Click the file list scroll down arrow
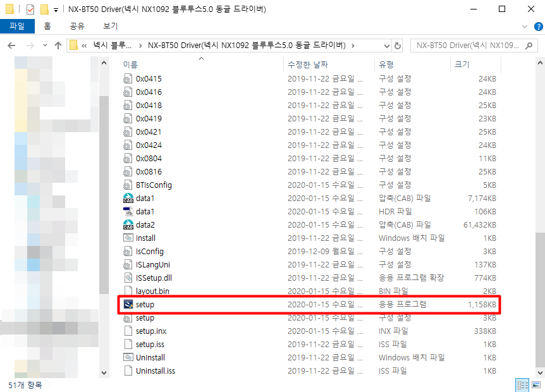The width and height of the screenshot is (545, 392). [x=540, y=373]
